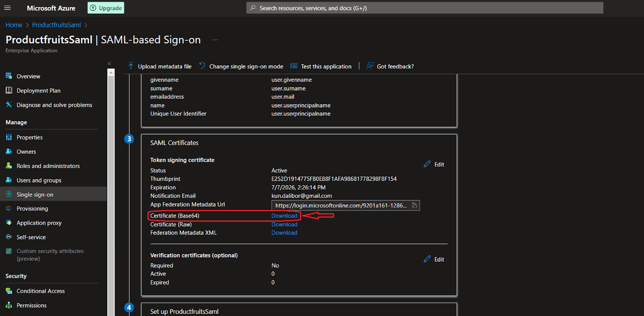Select Upload metadata file
This screenshot has height=316, width=644.
tap(165, 67)
